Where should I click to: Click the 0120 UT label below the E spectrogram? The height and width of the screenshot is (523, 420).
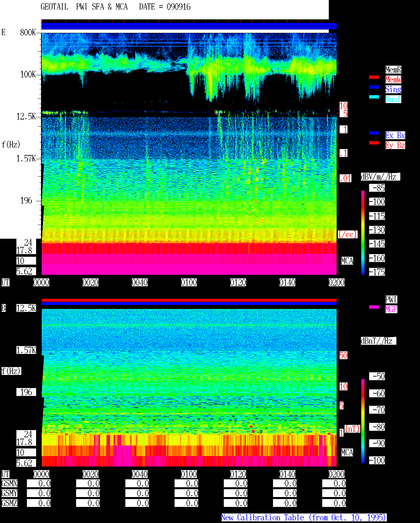238,282
